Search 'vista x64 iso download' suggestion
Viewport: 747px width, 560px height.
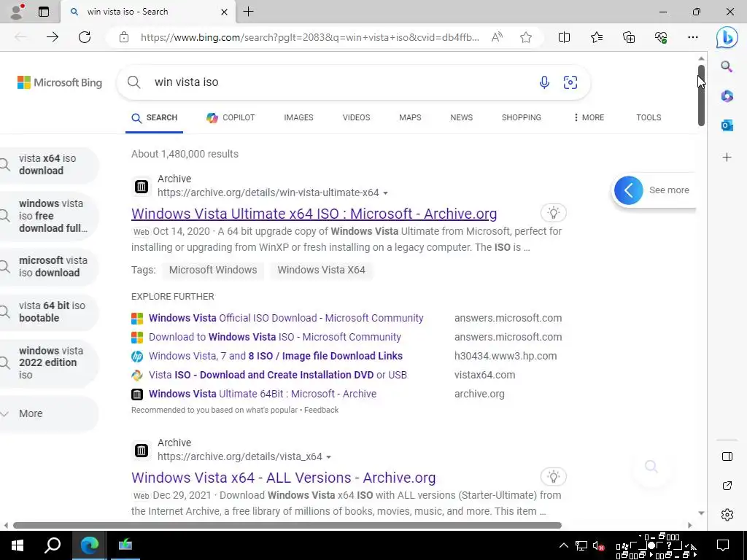coord(47,165)
